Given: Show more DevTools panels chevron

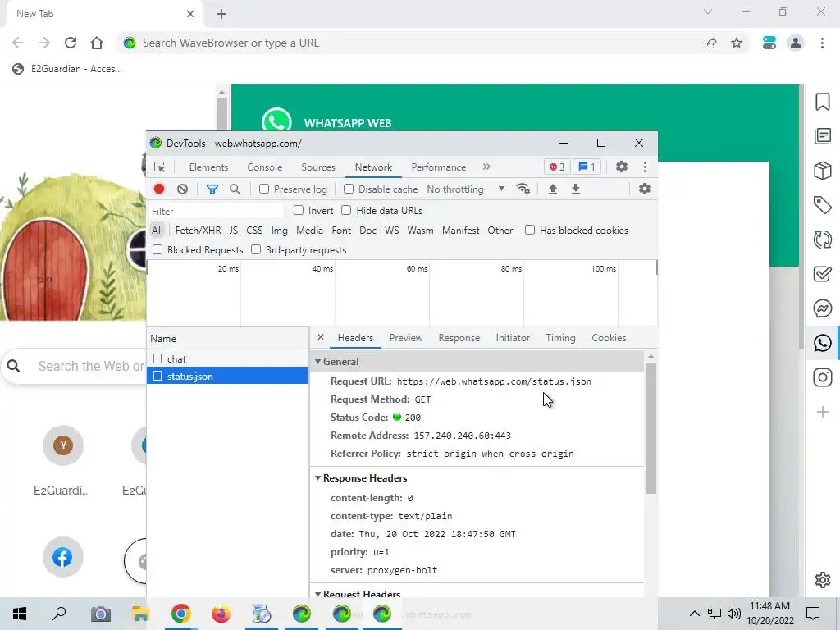Looking at the screenshot, I should click(486, 167).
